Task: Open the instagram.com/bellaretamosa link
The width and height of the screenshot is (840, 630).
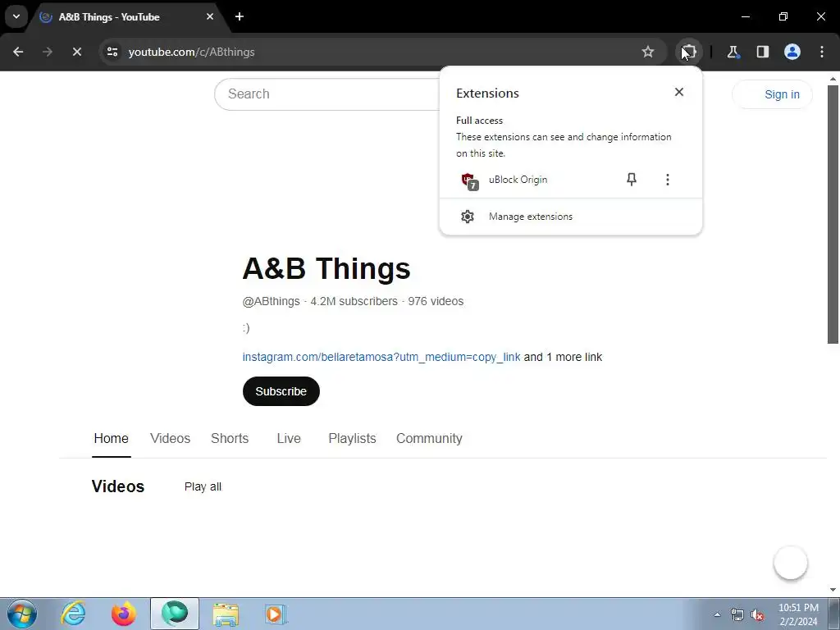Action: coord(381,357)
